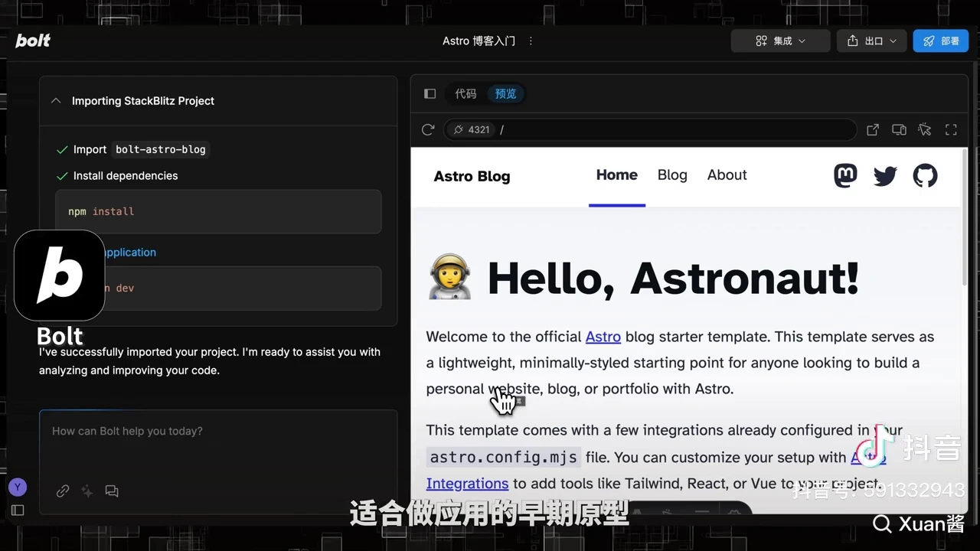Click the port 4321 selector

tap(471, 129)
